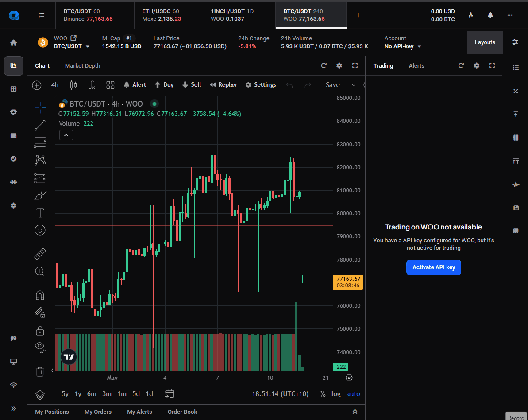
Task: Collapse the indicator legend chevron
Action: pyautogui.click(x=66, y=135)
